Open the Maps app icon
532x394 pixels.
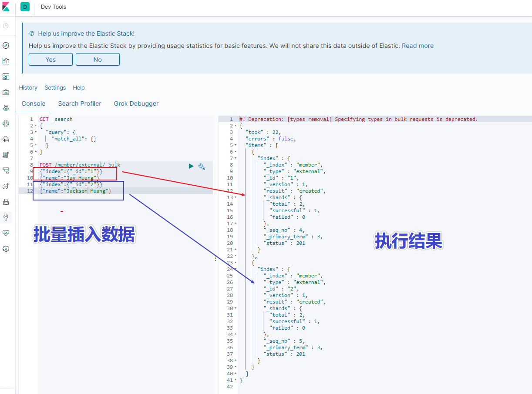pos(6,108)
